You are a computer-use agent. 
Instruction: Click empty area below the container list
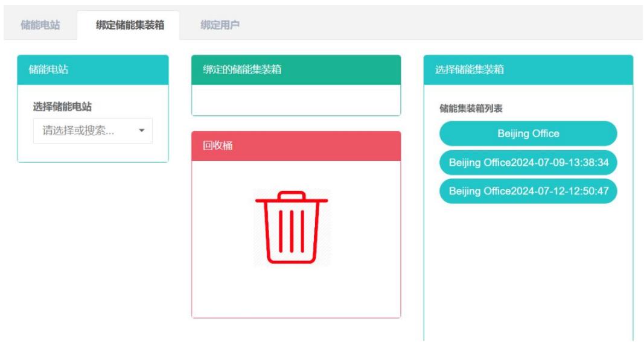click(528, 271)
